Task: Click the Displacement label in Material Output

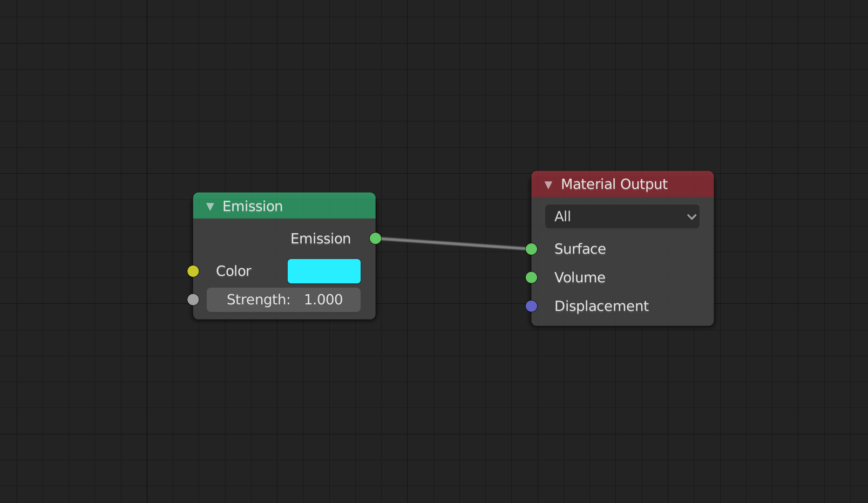Action: pyautogui.click(x=601, y=306)
